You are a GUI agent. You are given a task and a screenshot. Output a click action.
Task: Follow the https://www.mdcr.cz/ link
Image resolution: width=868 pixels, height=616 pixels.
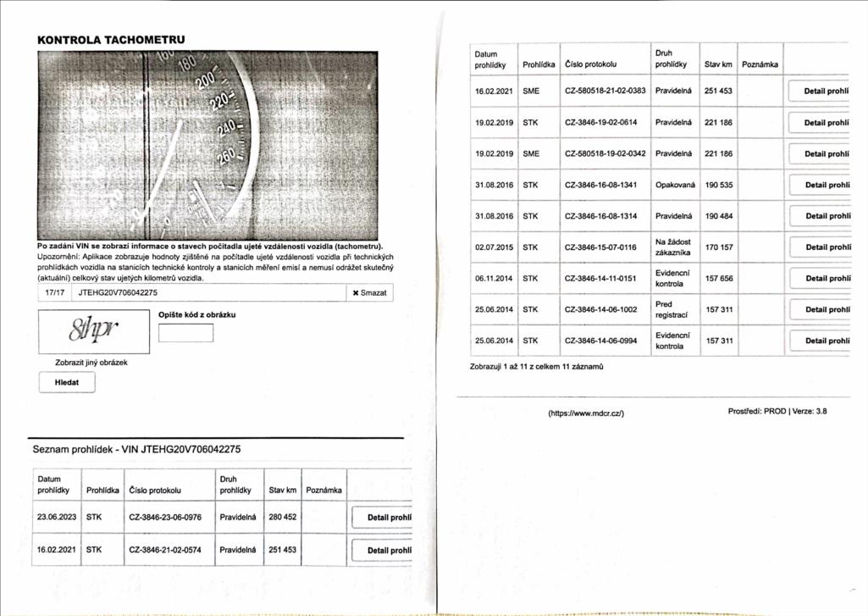(x=586, y=413)
